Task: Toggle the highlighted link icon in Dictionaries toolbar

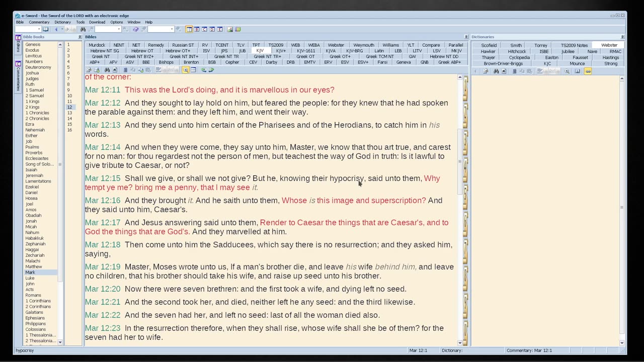Action: 588,71
